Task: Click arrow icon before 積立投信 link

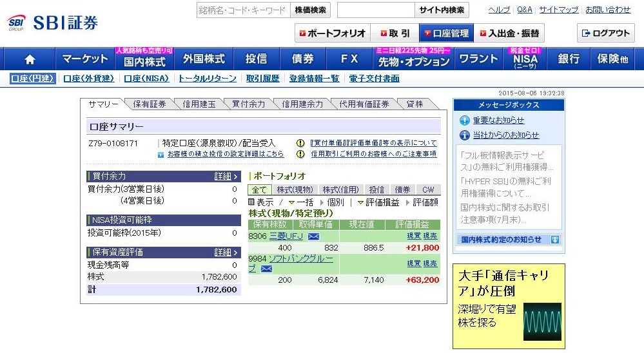Action: (x=161, y=155)
